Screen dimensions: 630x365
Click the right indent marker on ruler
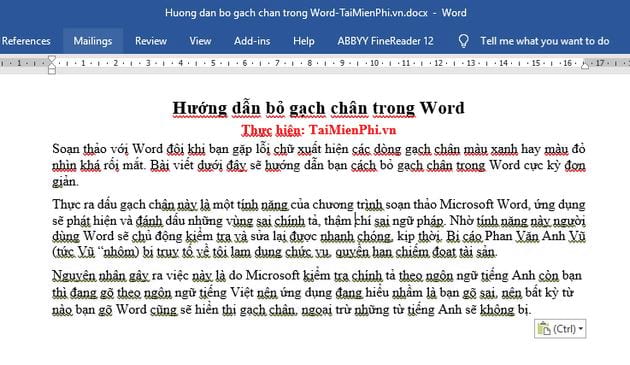pos(585,65)
